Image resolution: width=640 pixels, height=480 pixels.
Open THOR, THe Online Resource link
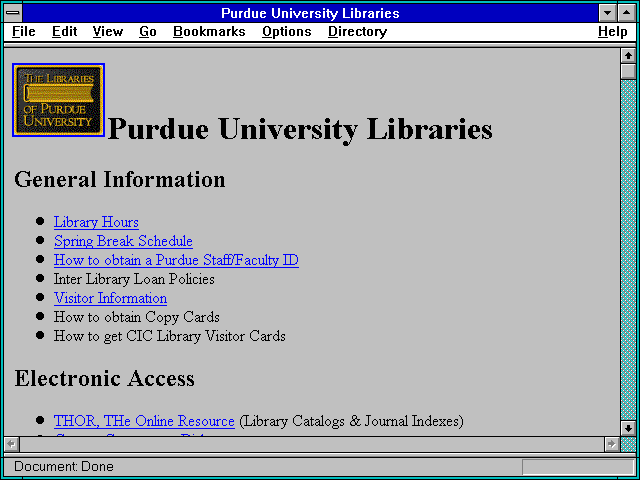[x=144, y=421]
